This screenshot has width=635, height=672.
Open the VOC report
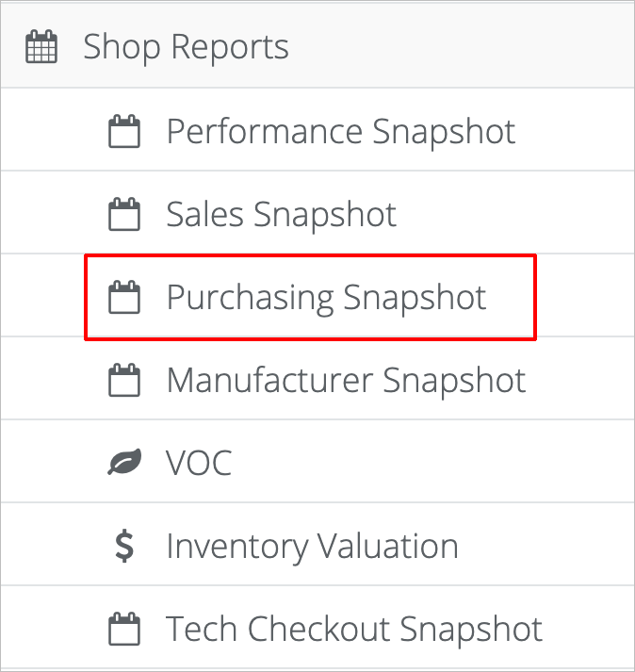coord(199,464)
